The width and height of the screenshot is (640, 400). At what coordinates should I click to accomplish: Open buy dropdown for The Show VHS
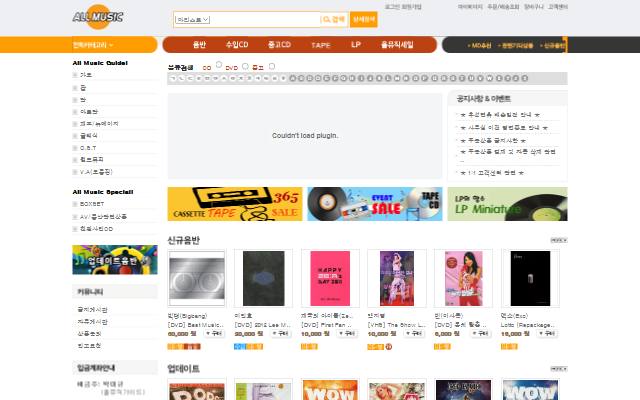pos(414,333)
